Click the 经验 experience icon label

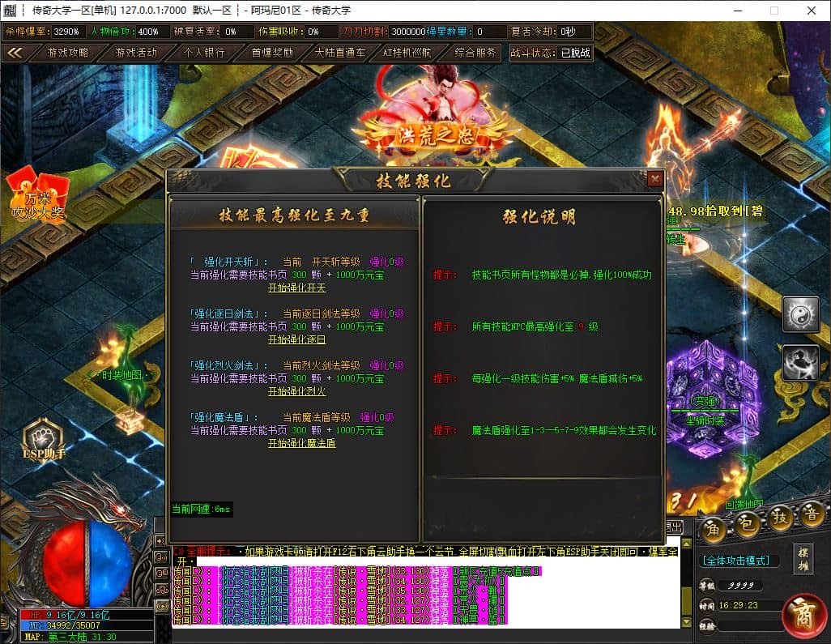[x=706, y=626]
